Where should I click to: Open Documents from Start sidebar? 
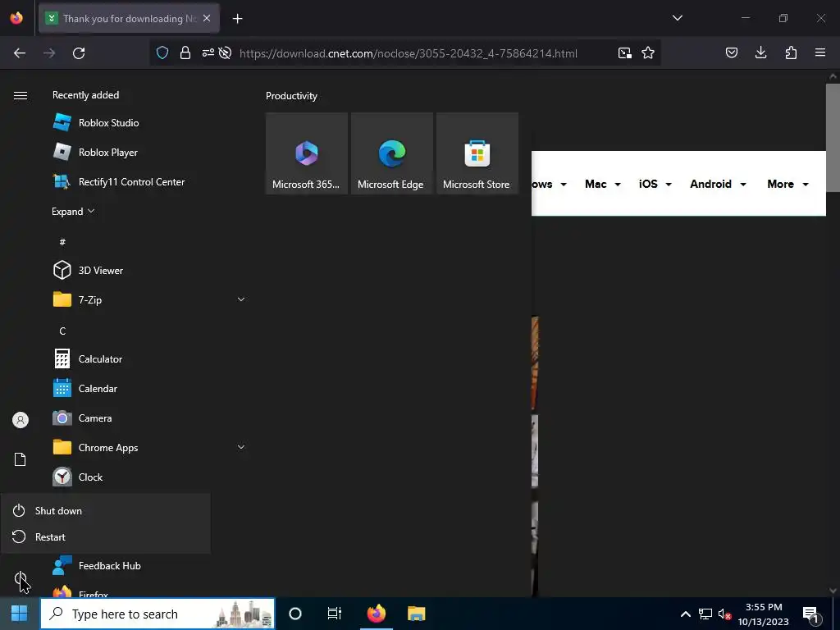click(x=21, y=459)
